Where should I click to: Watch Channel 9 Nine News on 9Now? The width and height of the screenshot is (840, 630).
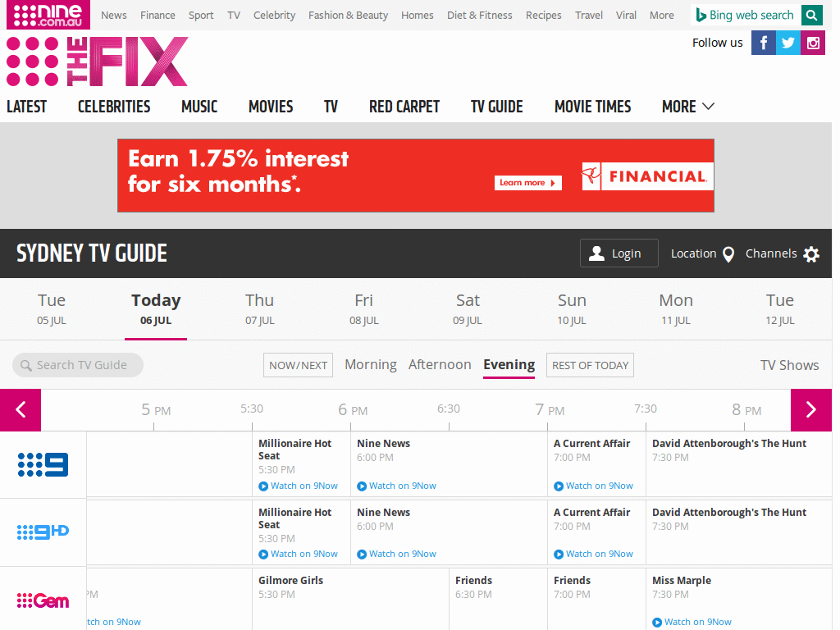[396, 486]
